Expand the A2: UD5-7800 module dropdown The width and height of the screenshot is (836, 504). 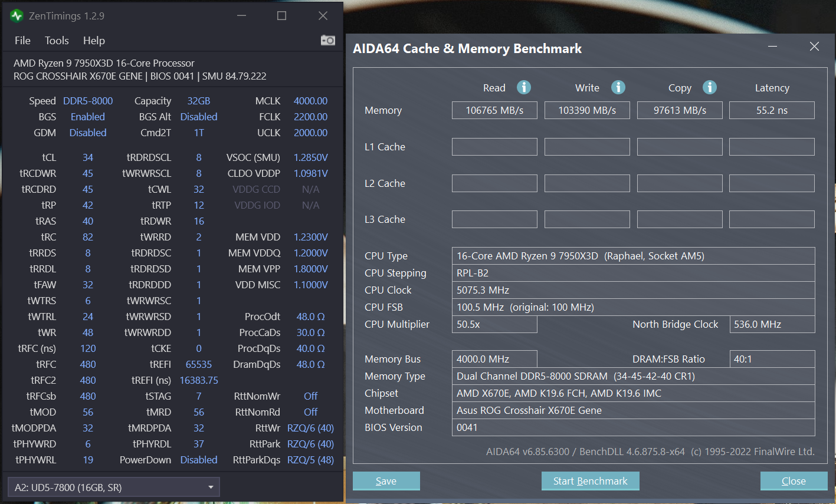[x=113, y=487]
